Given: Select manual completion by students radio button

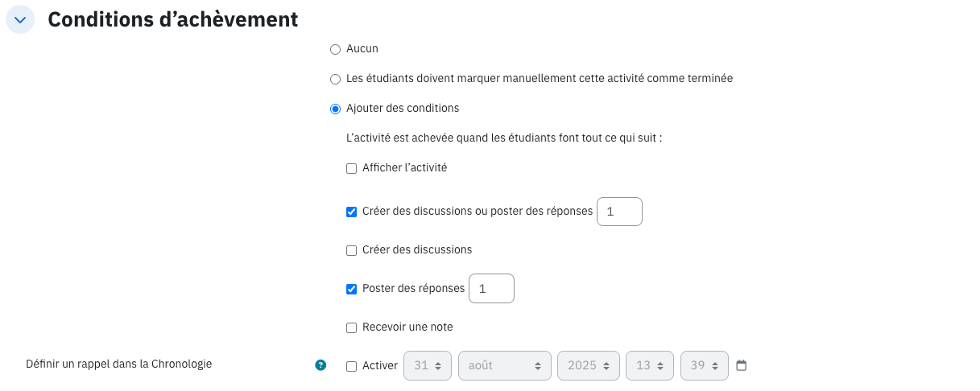Looking at the screenshot, I should tap(336, 79).
